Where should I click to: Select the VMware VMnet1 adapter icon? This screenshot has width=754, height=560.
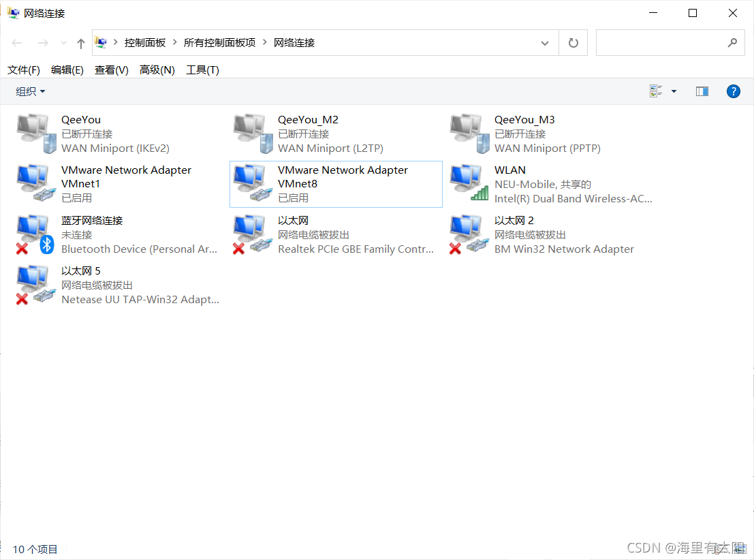tap(37, 183)
